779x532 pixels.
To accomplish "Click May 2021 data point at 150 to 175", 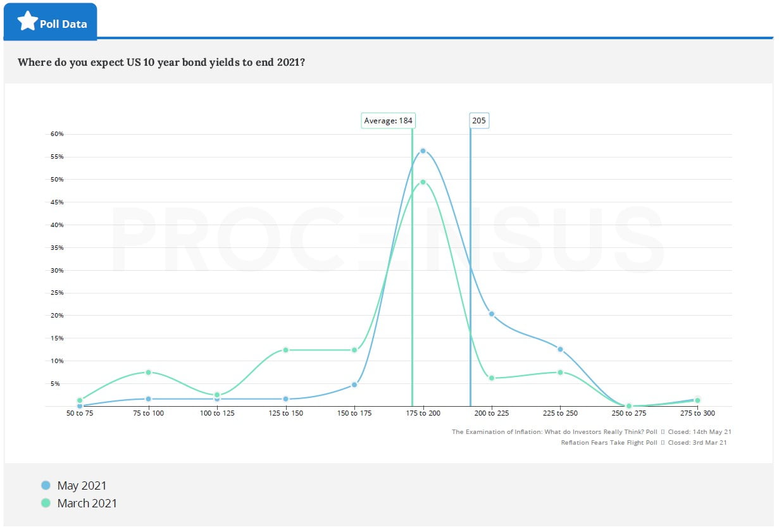I will pos(354,385).
